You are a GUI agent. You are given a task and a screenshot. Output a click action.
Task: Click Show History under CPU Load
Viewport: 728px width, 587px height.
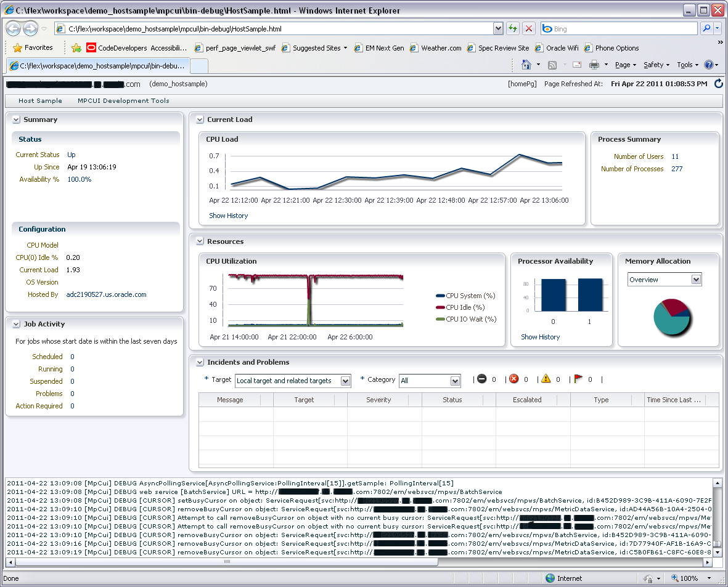point(229,216)
